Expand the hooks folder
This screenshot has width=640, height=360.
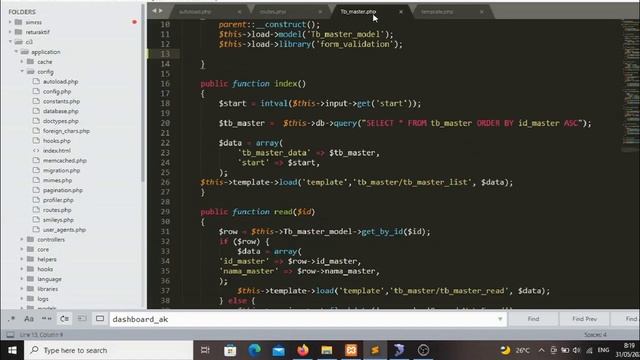pos(22,269)
